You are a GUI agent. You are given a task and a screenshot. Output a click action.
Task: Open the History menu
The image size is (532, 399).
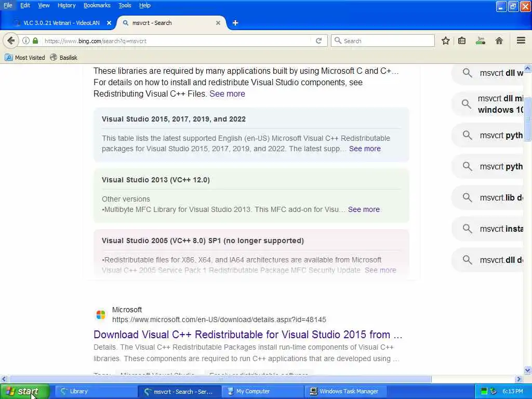(66, 5)
